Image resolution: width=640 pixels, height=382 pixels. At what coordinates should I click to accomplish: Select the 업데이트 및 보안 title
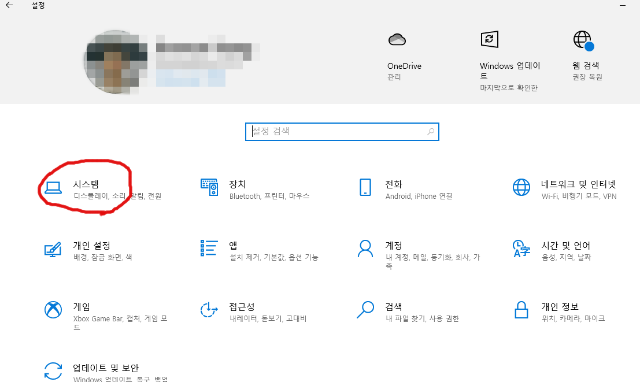(106, 368)
